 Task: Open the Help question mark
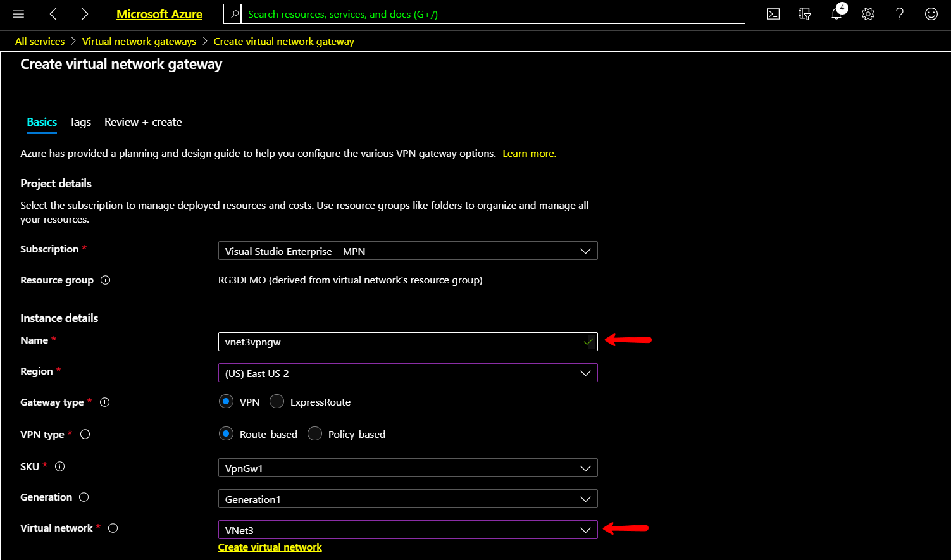click(x=900, y=14)
